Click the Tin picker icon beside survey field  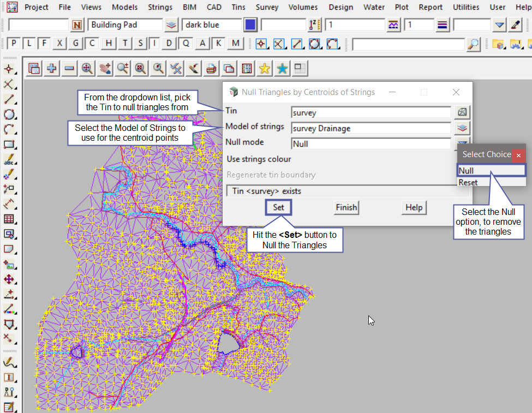(462, 112)
